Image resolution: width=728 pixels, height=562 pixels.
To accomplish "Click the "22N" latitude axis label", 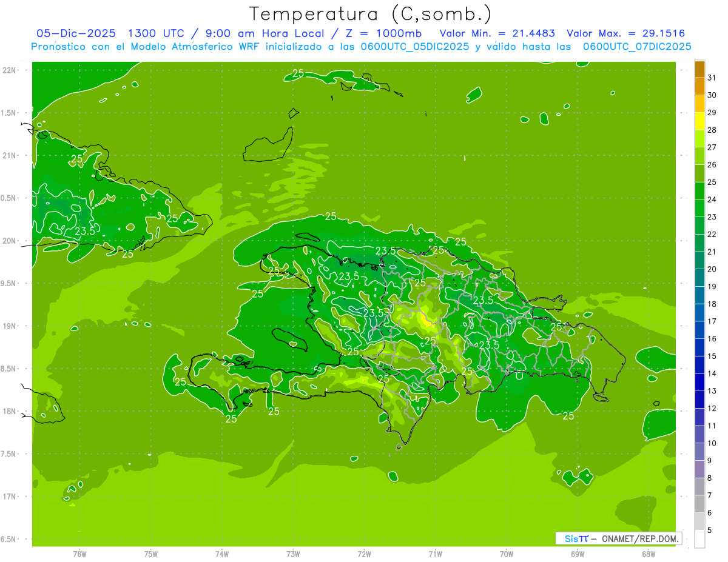I will click(10, 70).
